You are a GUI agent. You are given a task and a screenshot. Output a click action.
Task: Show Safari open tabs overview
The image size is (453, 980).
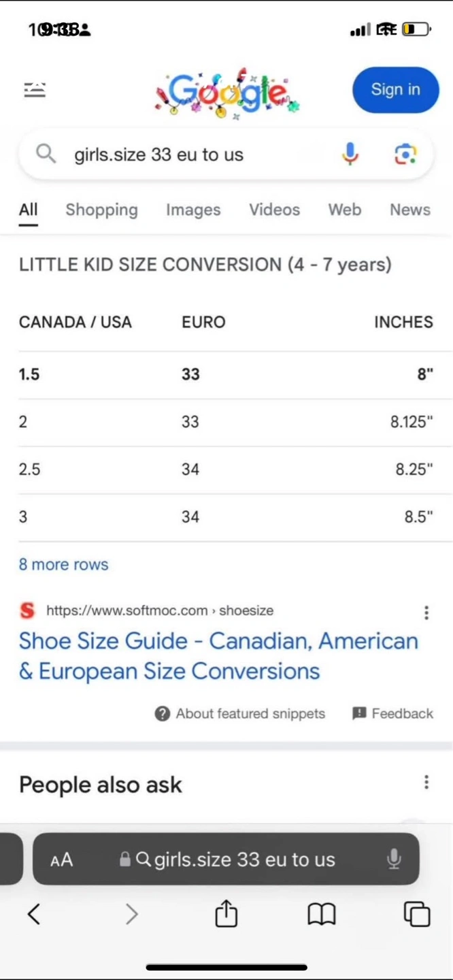tap(416, 914)
